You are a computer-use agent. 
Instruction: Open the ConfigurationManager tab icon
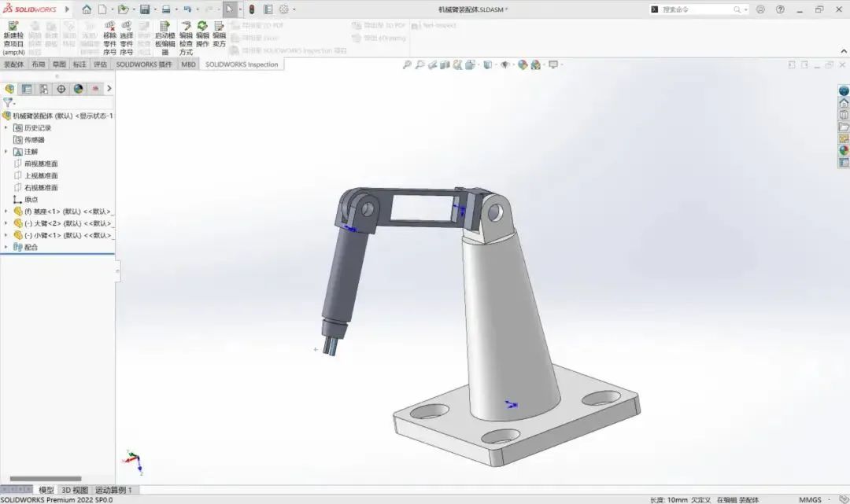44,89
